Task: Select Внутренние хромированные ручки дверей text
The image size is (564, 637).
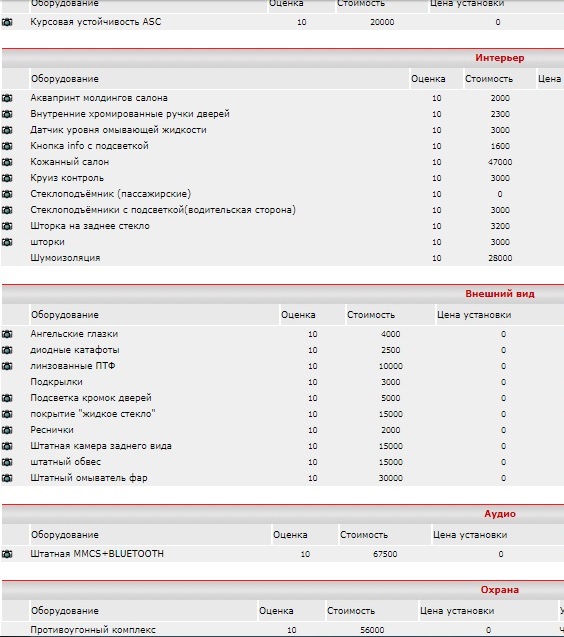Action: (130, 114)
